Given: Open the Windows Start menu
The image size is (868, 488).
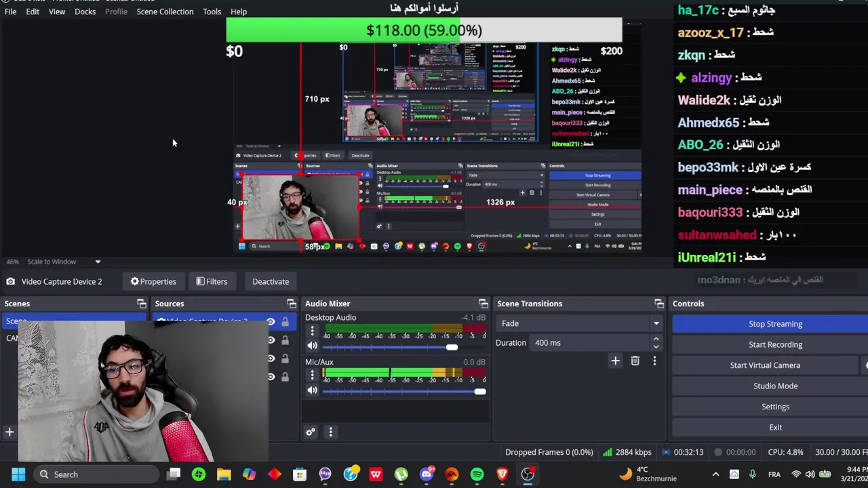Looking at the screenshot, I should point(18,474).
